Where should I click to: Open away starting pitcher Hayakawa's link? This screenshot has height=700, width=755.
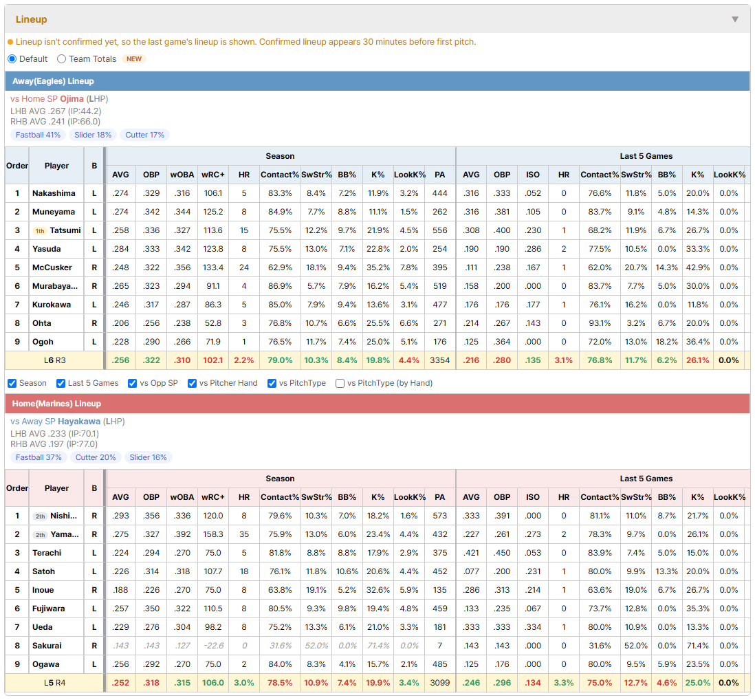tap(79, 422)
